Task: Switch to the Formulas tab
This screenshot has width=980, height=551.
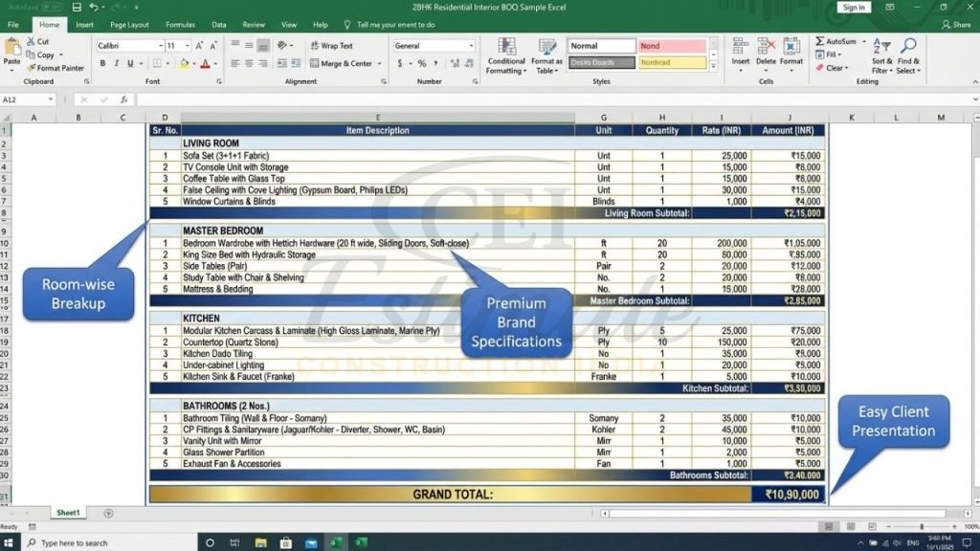Action: click(181, 25)
